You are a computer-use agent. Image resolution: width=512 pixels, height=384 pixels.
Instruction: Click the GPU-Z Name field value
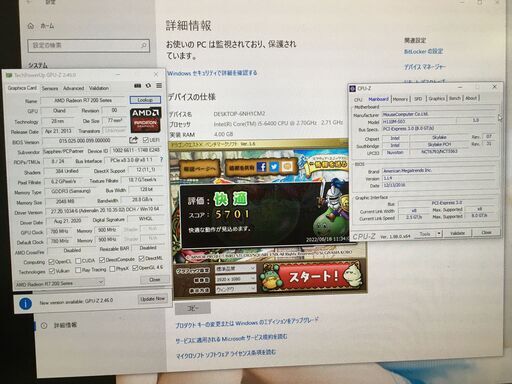[x=83, y=100]
